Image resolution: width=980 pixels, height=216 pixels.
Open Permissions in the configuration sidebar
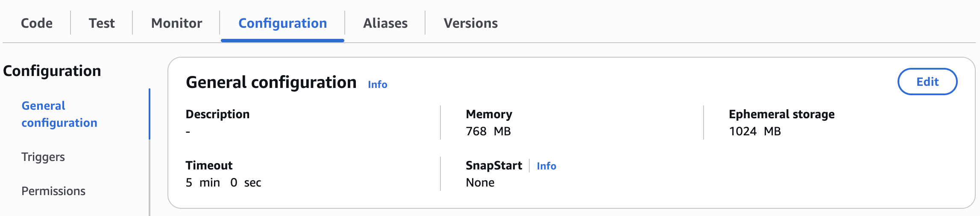(x=53, y=191)
